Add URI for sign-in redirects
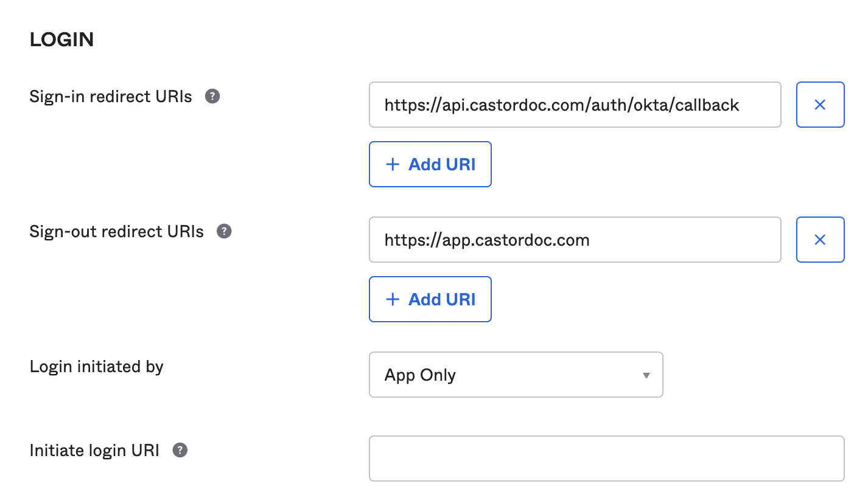868x495 pixels. point(430,164)
